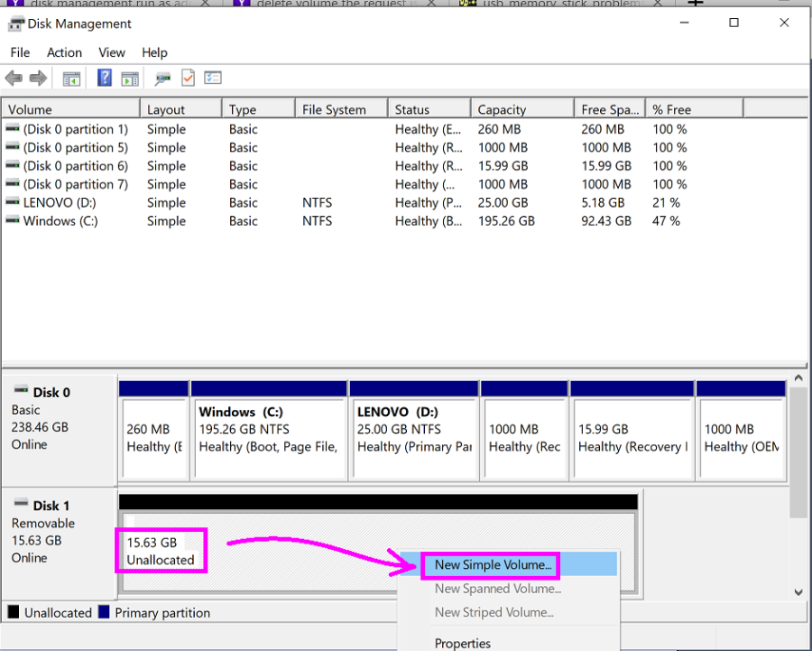Select the LENOVO (D:) volume row
Image resolution: width=812 pixels, height=651 pixels.
coord(373,202)
